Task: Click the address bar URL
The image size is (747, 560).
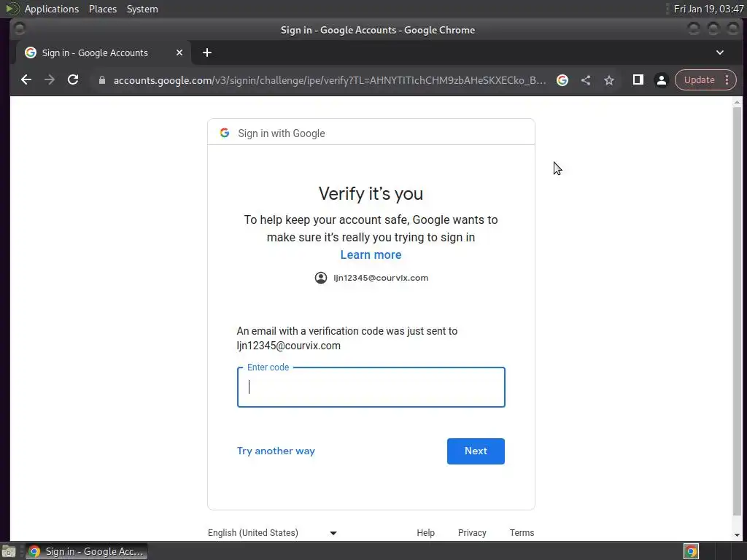Action: (329, 80)
